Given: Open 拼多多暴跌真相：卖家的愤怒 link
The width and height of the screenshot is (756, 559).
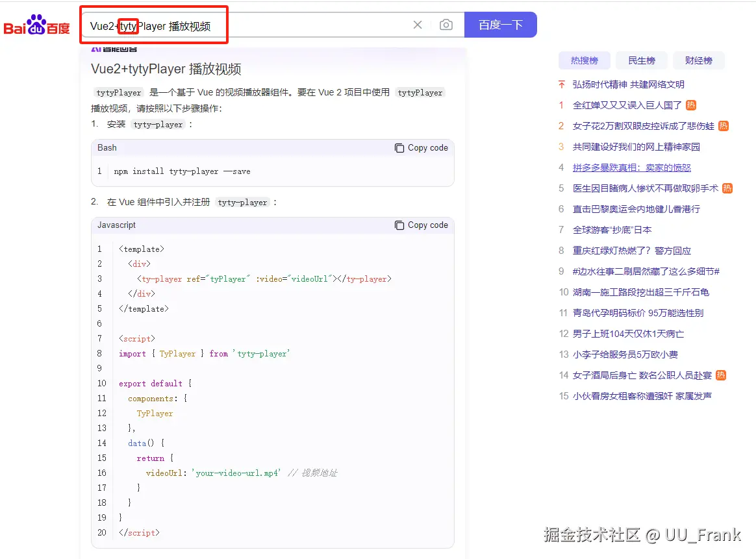Looking at the screenshot, I should pyautogui.click(x=631, y=168).
